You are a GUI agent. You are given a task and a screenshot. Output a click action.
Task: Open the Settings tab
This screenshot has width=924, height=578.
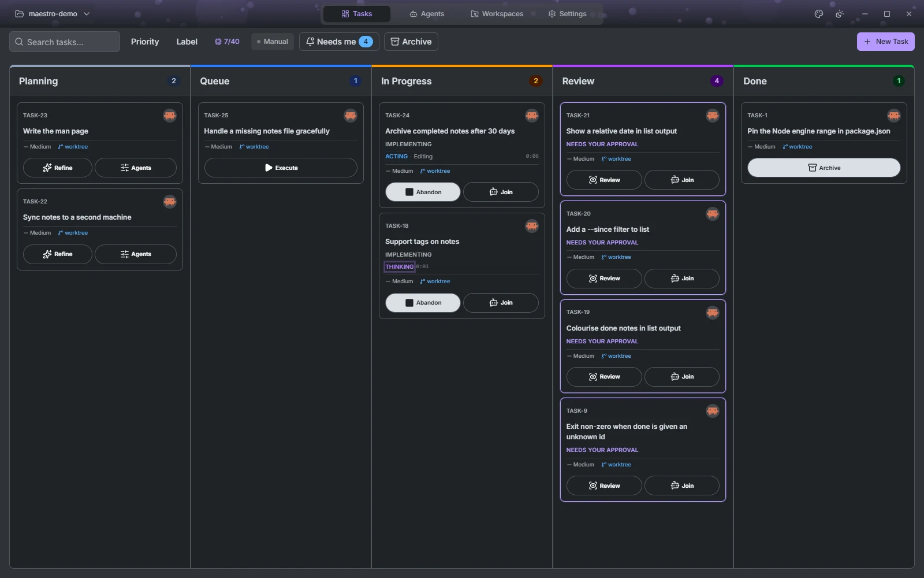pyautogui.click(x=568, y=14)
